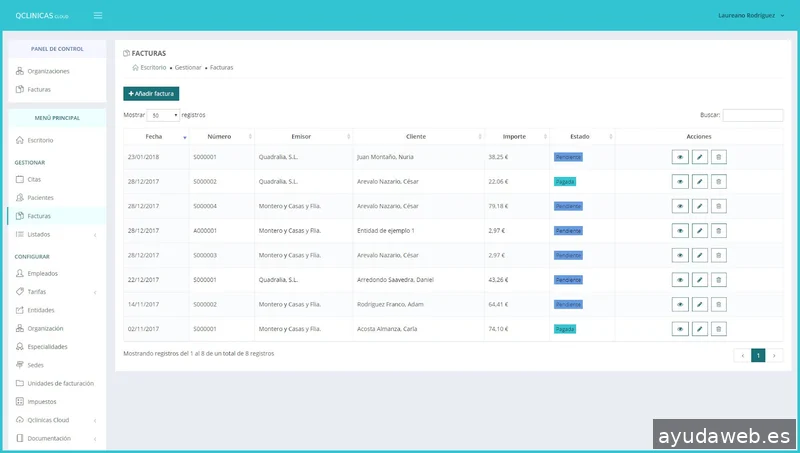Open the Mostrar registros count dropdown
The height and width of the screenshot is (453, 800).
pyautogui.click(x=163, y=115)
